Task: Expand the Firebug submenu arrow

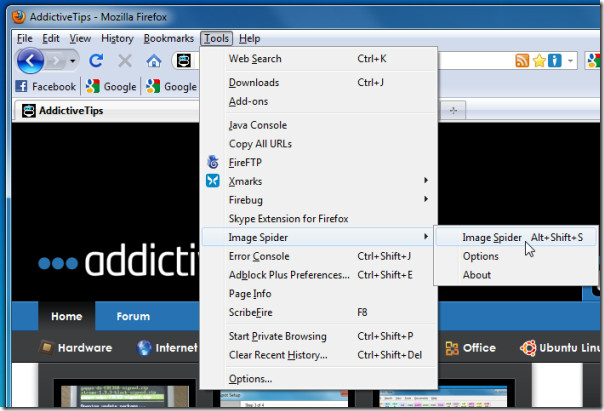Action: (x=426, y=199)
